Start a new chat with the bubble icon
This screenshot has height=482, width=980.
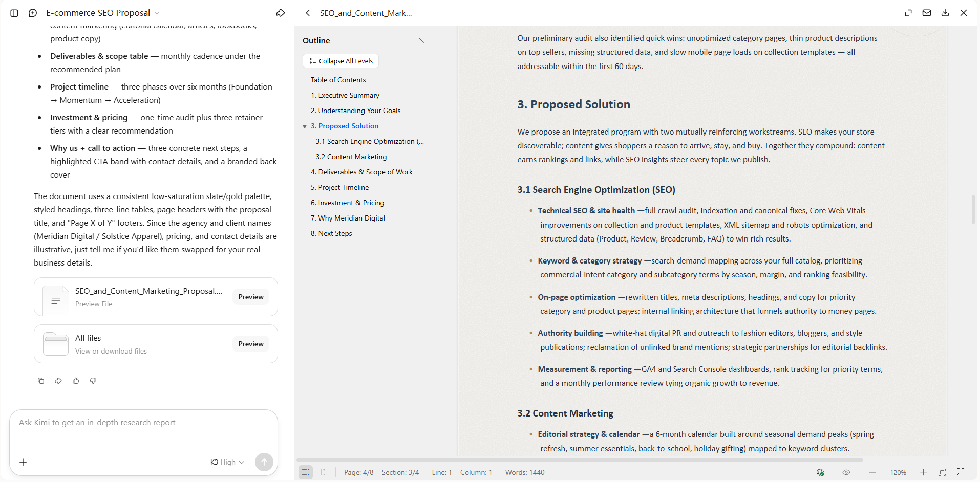(x=33, y=13)
